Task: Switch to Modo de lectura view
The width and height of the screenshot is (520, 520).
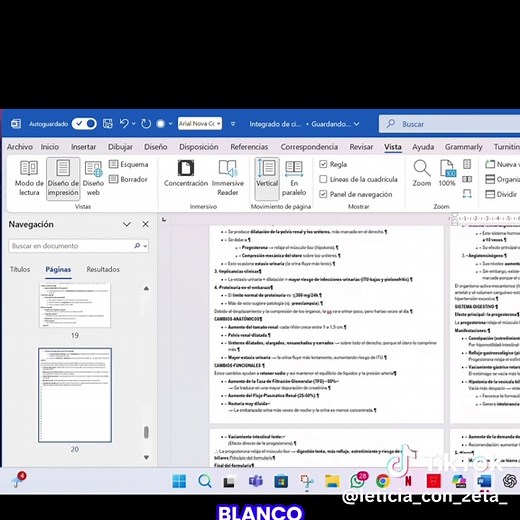Action: point(29,178)
